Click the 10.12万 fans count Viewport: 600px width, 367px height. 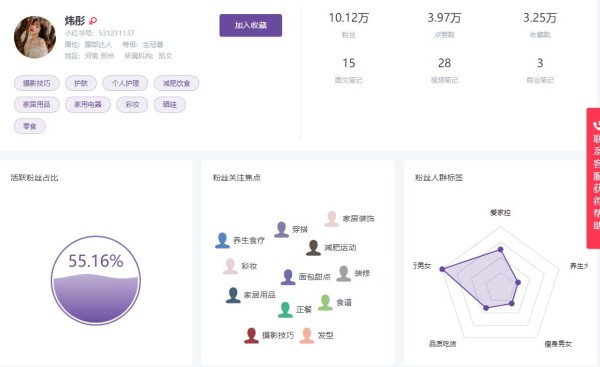(349, 18)
